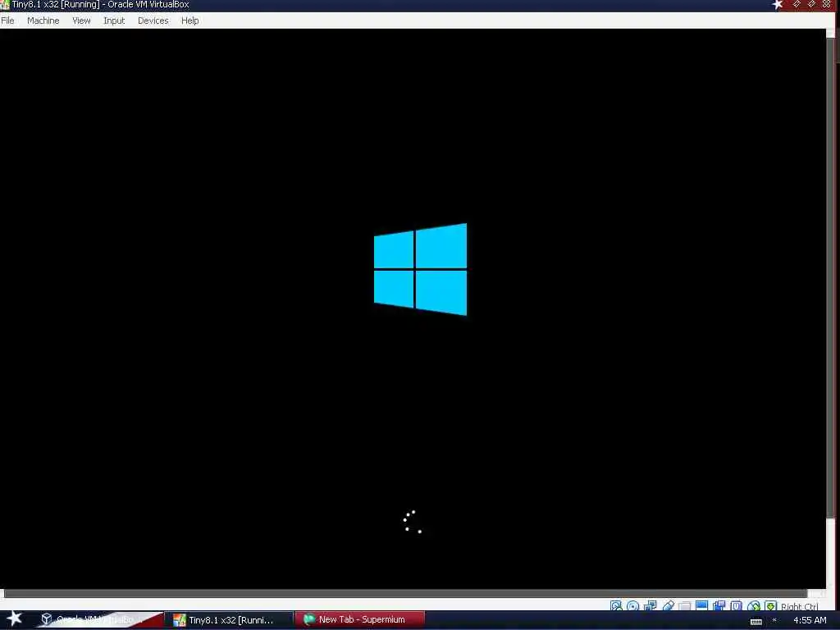Click the display settings status icon
This screenshot has width=840, height=630.
(702, 606)
